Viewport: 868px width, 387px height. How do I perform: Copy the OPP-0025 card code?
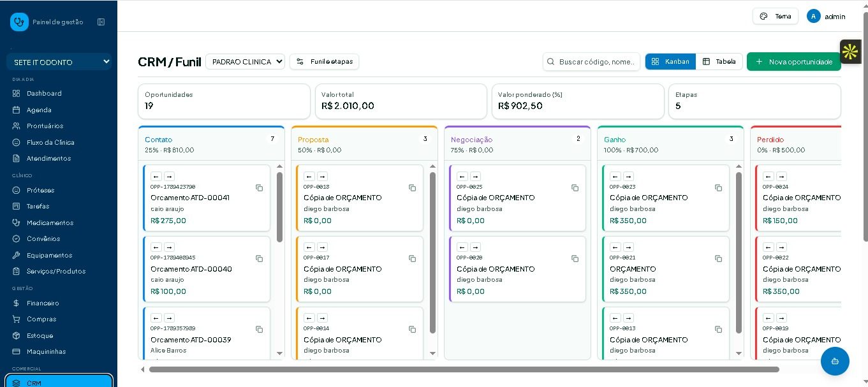click(575, 187)
